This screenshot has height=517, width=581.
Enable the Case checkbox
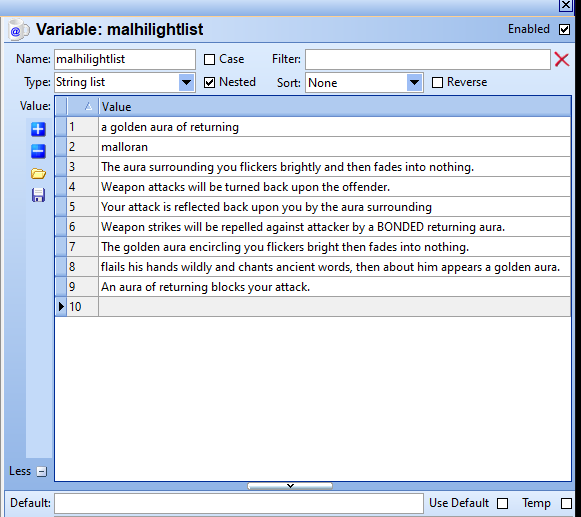[209, 59]
